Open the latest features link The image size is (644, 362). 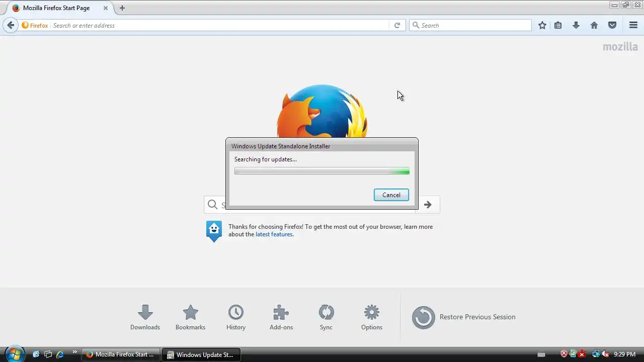click(274, 234)
